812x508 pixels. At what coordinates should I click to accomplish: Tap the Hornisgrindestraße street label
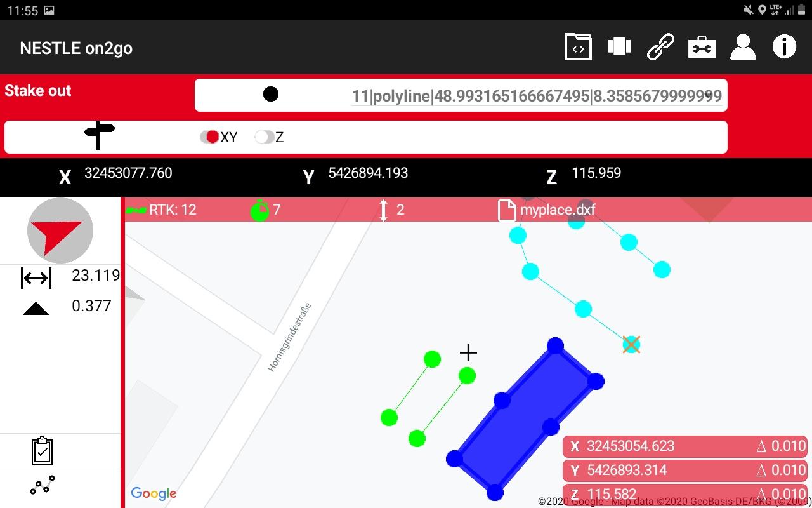pos(289,337)
